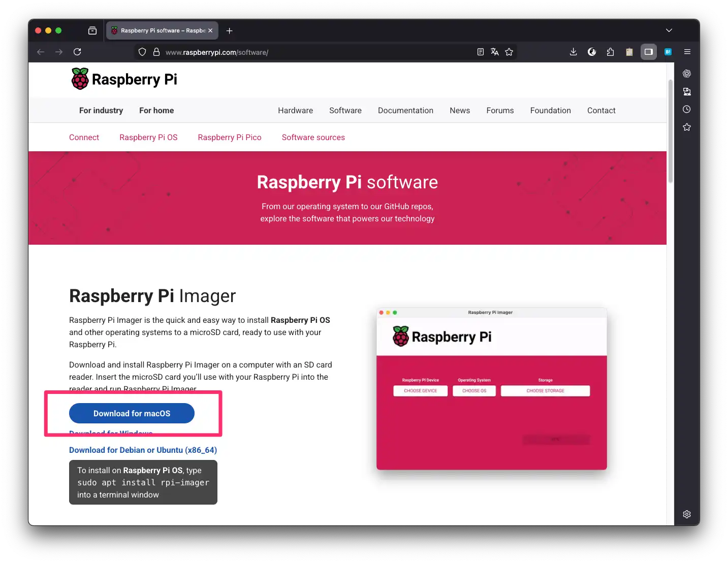Open the Downloads panel icon
This screenshot has width=728, height=563.
pyautogui.click(x=573, y=52)
